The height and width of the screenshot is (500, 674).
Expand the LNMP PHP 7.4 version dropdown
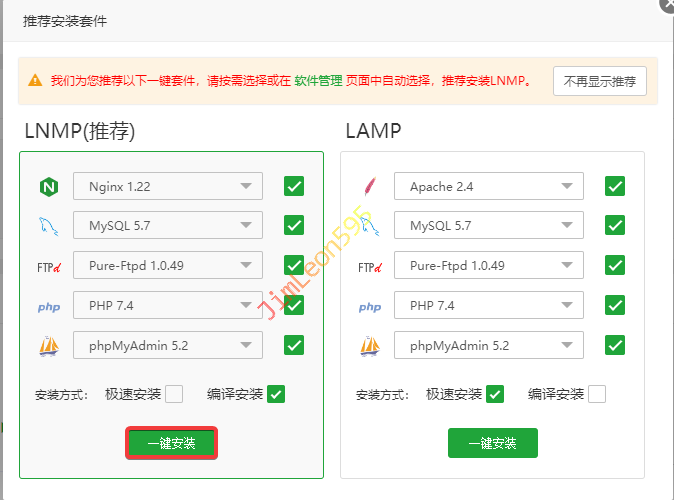pyautogui.click(x=168, y=306)
